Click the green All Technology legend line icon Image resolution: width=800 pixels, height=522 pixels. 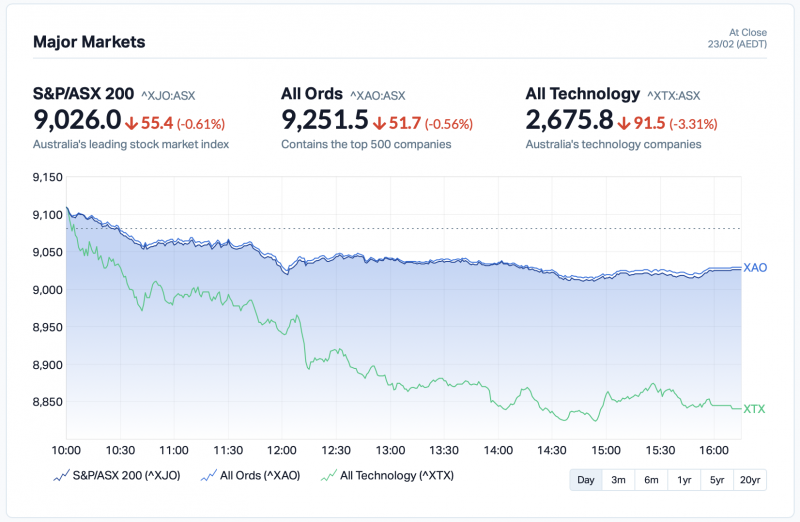pos(325,476)
